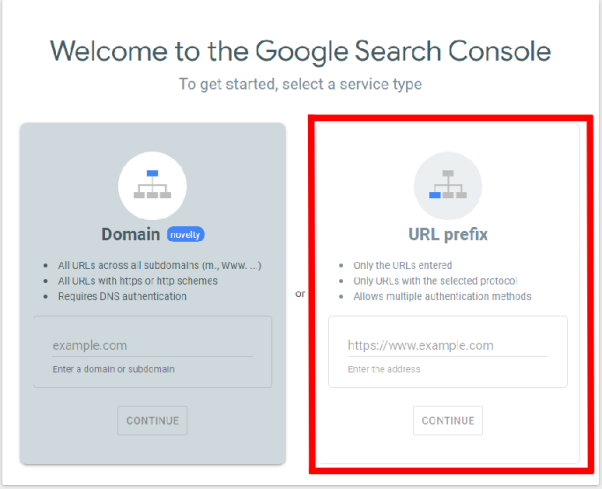
Task: Click 'Allows multiple authentication methods' text
Action: [x=442, y=296]
